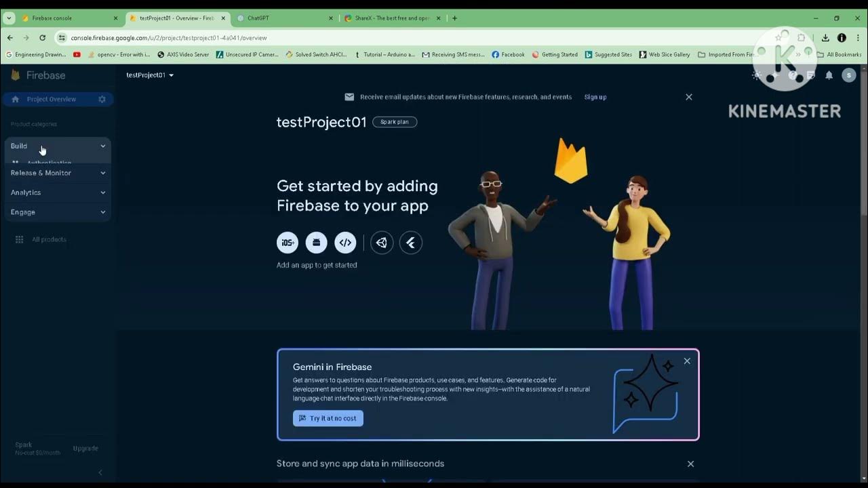Viewport: 868px width, 488px height.
Task: Open notifications bell
Action: (829, 75)
